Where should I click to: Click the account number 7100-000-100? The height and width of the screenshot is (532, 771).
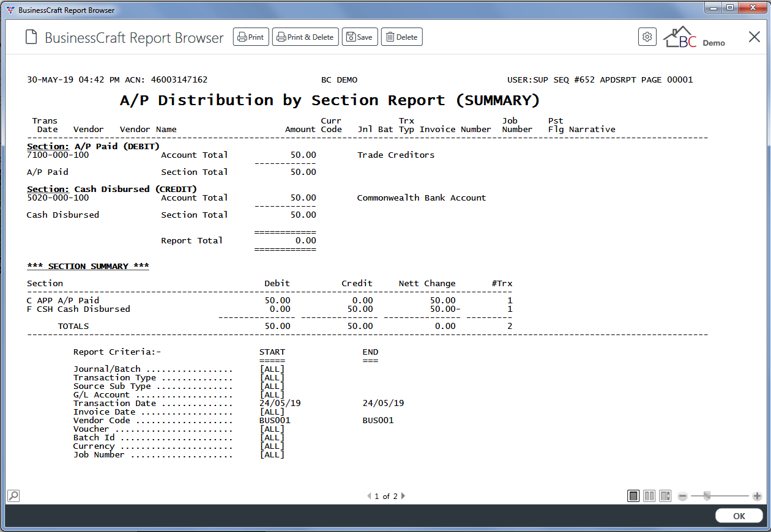[x=58, y=155]
